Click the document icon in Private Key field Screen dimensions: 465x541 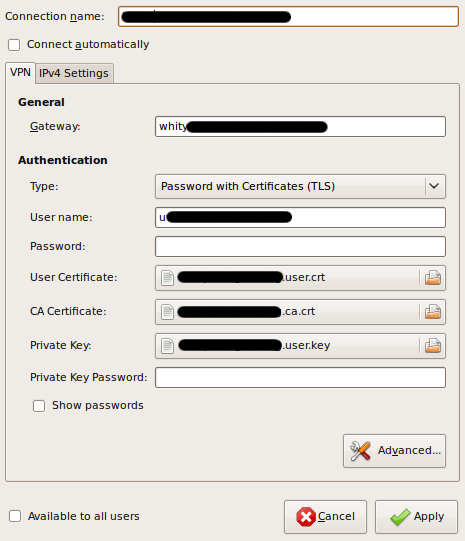tap(167, 346)
